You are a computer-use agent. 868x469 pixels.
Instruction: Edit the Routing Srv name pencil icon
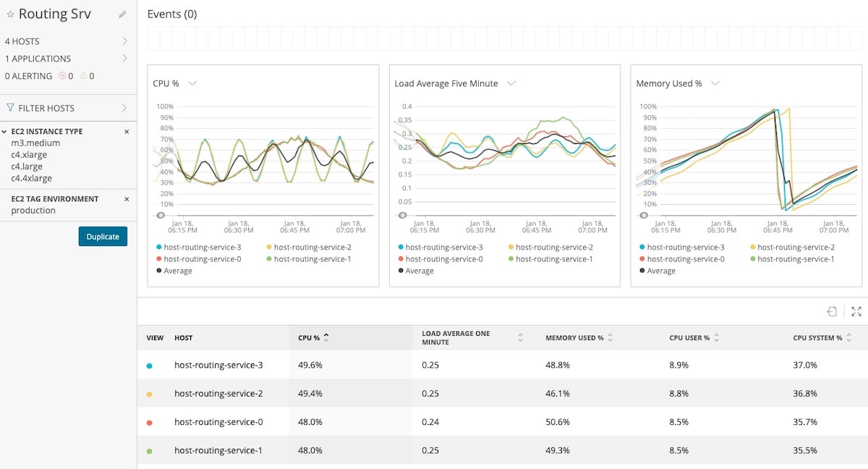coord(122,14)
